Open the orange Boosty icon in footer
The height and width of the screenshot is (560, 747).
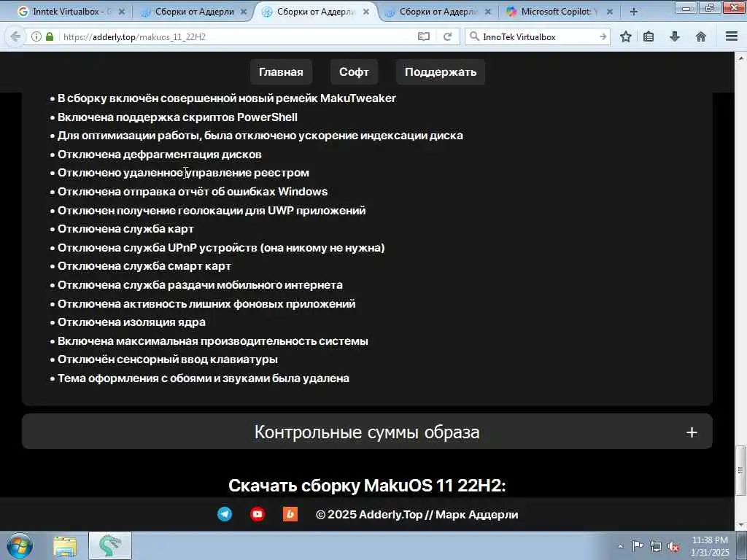pyautogui.click(x=290, y=514)
